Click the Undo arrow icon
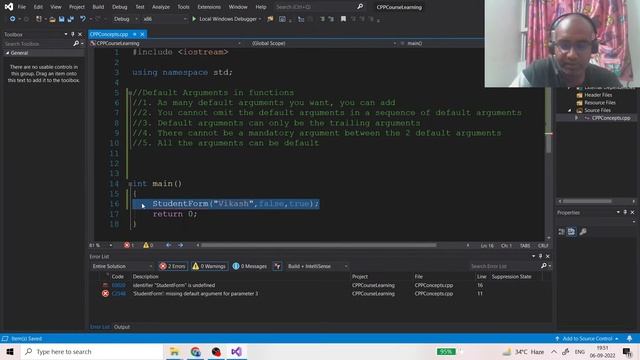Viewport: 640px width, 360px height. [83, 19]
